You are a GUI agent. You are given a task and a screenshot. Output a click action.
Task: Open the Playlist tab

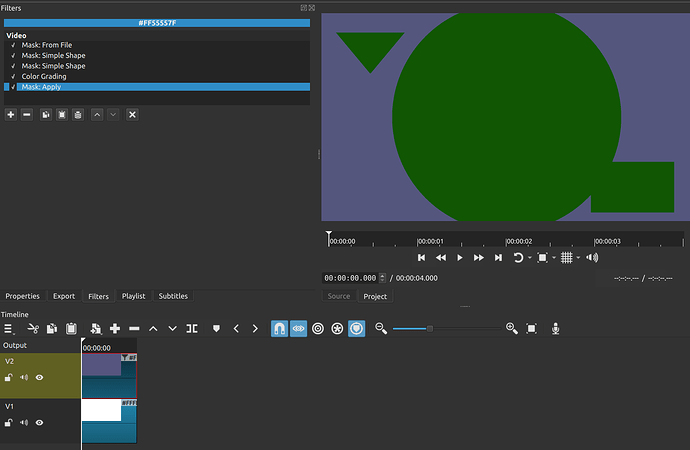133,296
